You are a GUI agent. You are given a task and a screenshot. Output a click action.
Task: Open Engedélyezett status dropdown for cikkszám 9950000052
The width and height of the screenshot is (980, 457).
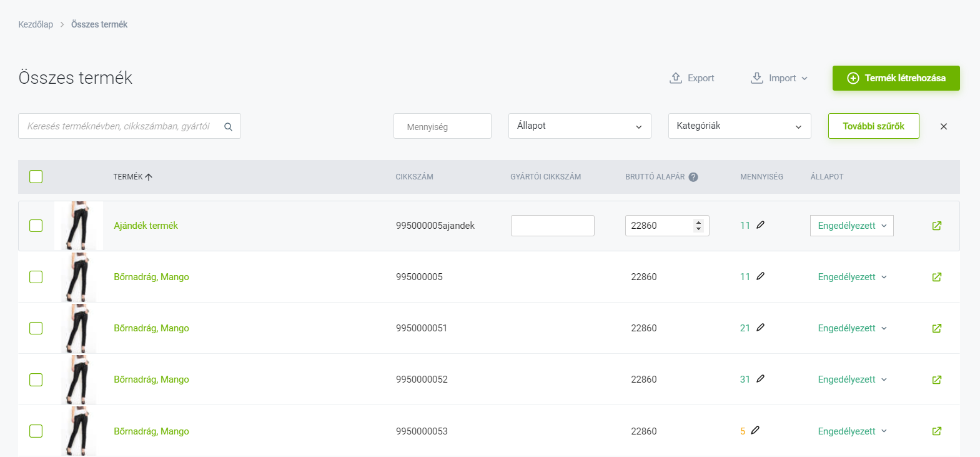[x=852, y=379]
